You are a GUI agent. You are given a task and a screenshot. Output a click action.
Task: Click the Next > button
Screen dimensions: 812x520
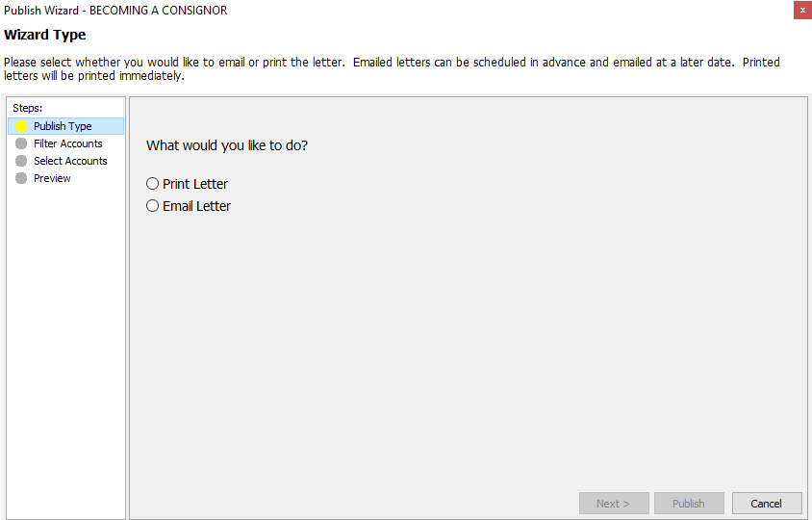coord(614,504)
